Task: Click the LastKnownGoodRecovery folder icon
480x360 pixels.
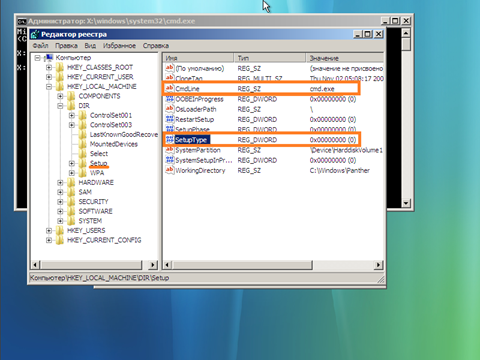Action: click(x=82, y=135)
